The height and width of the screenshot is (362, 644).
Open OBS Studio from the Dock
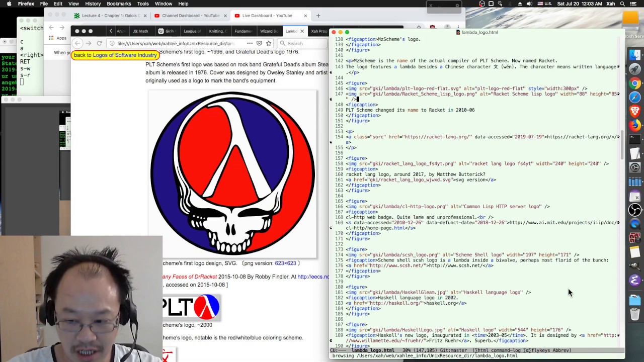coord(635,210)
